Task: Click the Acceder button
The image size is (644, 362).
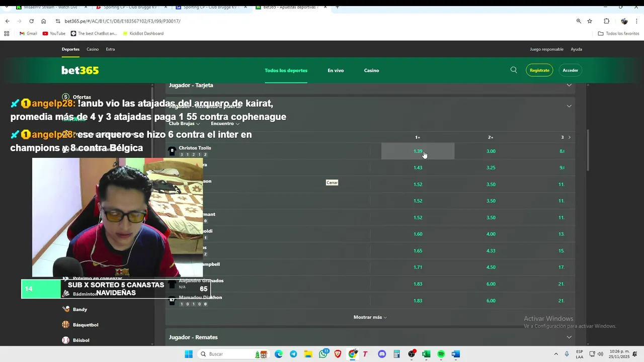Action: (x=570, y=70)
